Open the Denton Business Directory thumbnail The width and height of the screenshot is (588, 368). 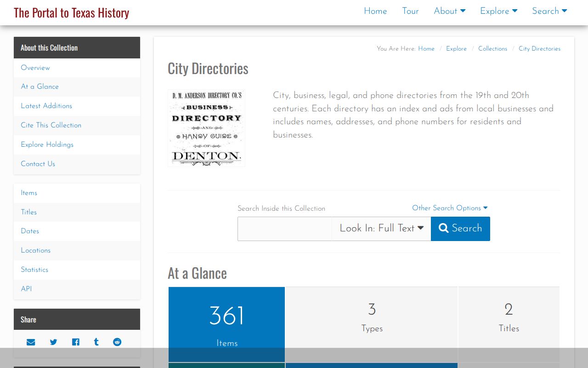[x=206, y=128]
